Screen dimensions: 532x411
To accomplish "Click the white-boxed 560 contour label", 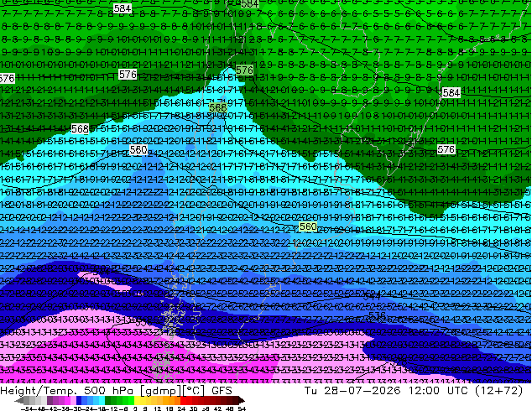I will 138,149.
